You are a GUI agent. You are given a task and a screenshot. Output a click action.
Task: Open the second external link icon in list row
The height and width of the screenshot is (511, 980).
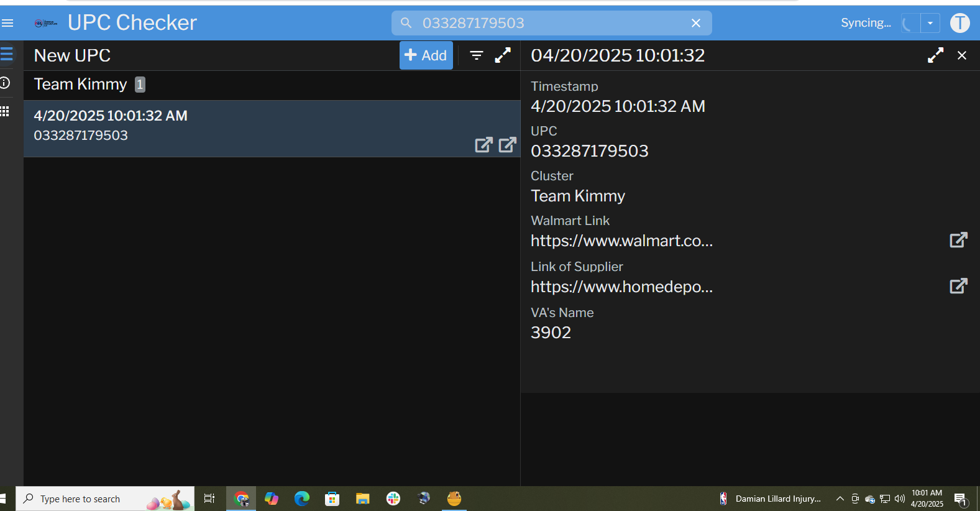(507, 145)
